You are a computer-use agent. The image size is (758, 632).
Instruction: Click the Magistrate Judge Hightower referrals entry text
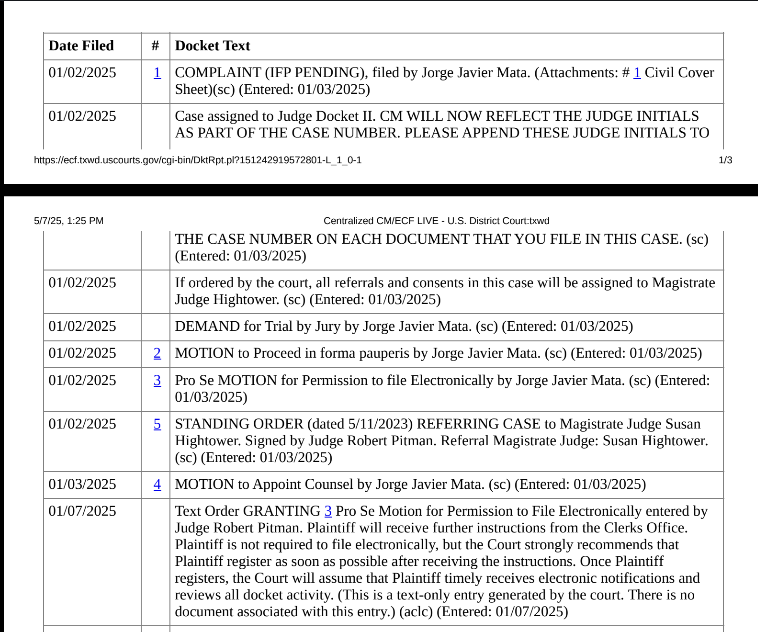click(444, 290)
